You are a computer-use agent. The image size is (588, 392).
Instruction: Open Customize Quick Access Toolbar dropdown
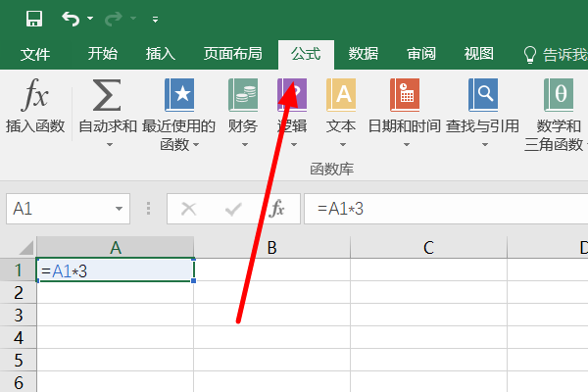pos(155,19)
